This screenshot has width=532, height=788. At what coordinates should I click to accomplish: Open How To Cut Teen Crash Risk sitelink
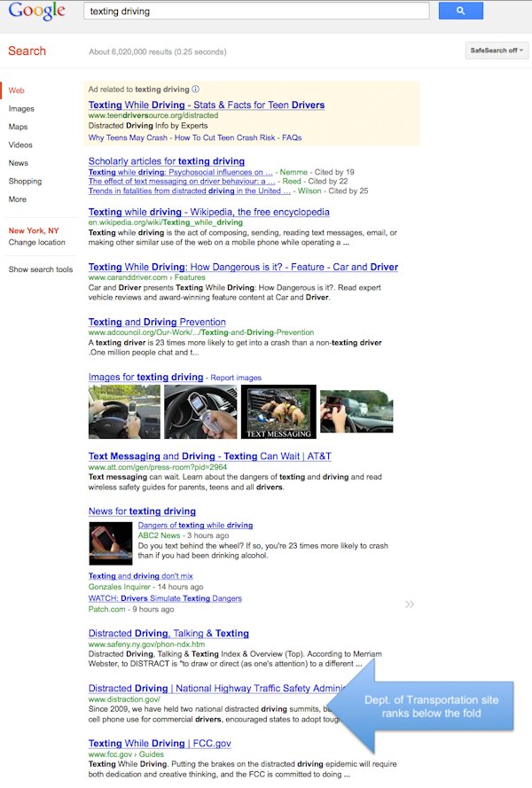[x=224, y=137]
